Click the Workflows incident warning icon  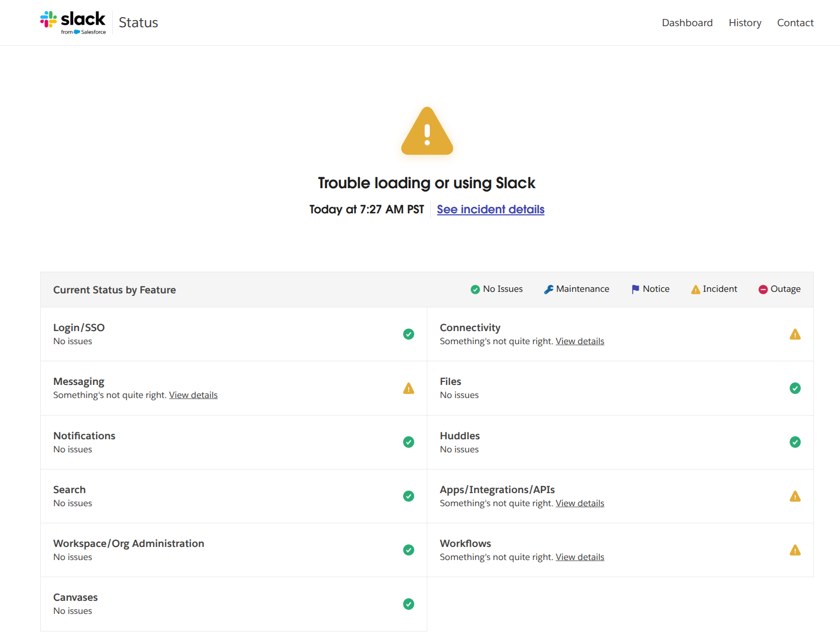[x=795, y=550]
